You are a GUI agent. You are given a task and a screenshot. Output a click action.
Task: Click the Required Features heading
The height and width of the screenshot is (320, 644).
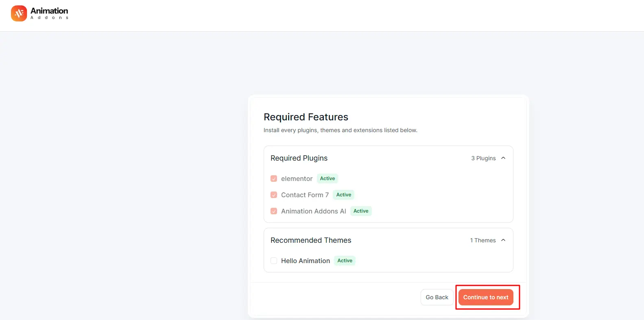306,117
